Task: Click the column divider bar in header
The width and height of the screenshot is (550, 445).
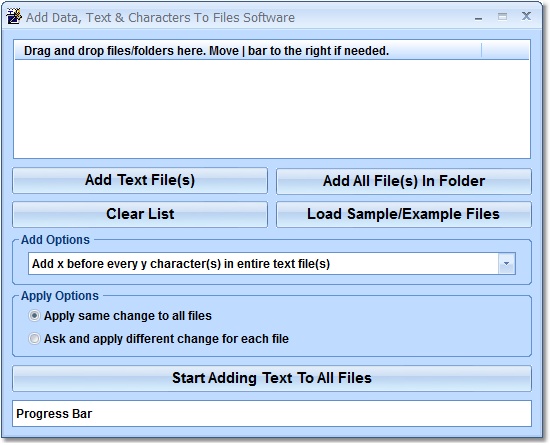Action: [482, 51]
